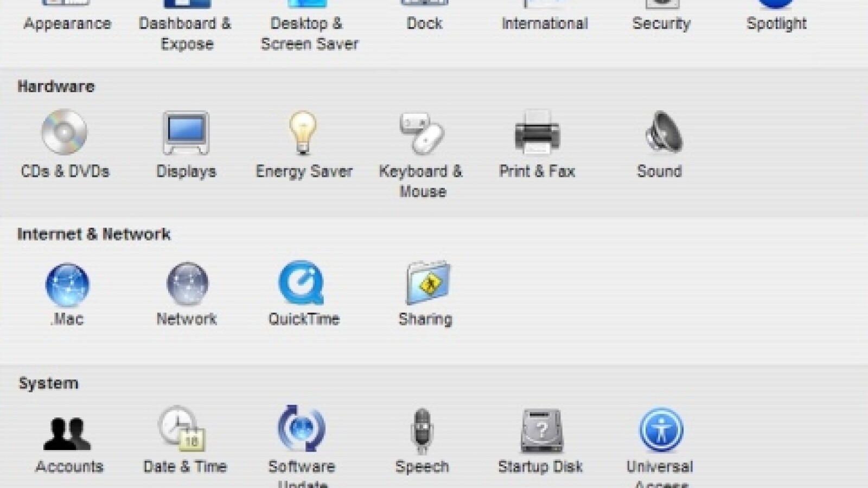Open Keyboard & Mouse preferences
Image resolution: width=868 pixels, height=488 pixels.
(422, 133)
